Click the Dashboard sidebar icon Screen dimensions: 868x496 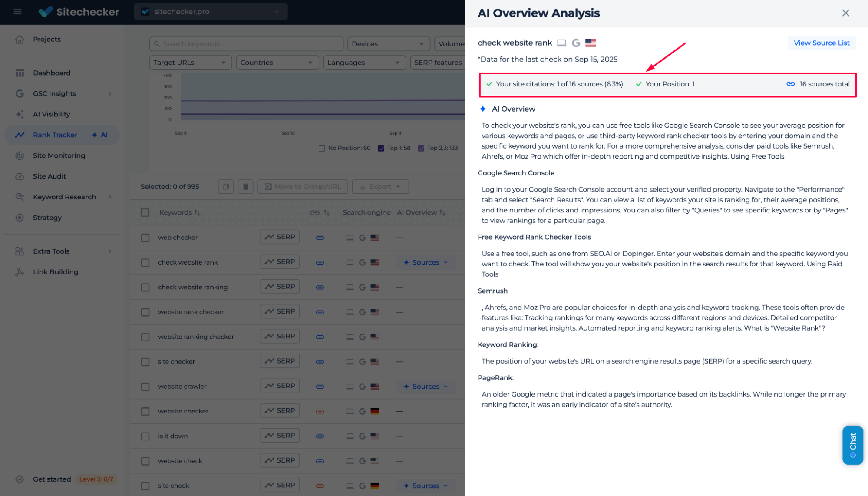pos(20,73)
